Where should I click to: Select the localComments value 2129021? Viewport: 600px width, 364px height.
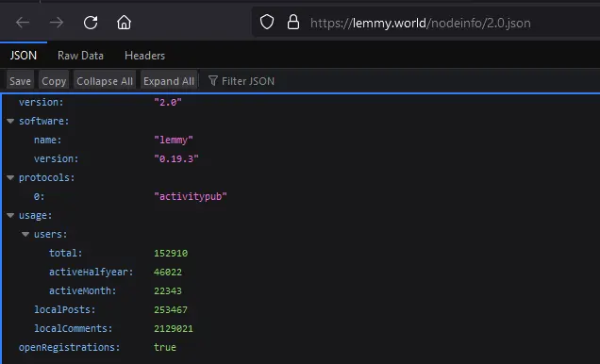174,328
